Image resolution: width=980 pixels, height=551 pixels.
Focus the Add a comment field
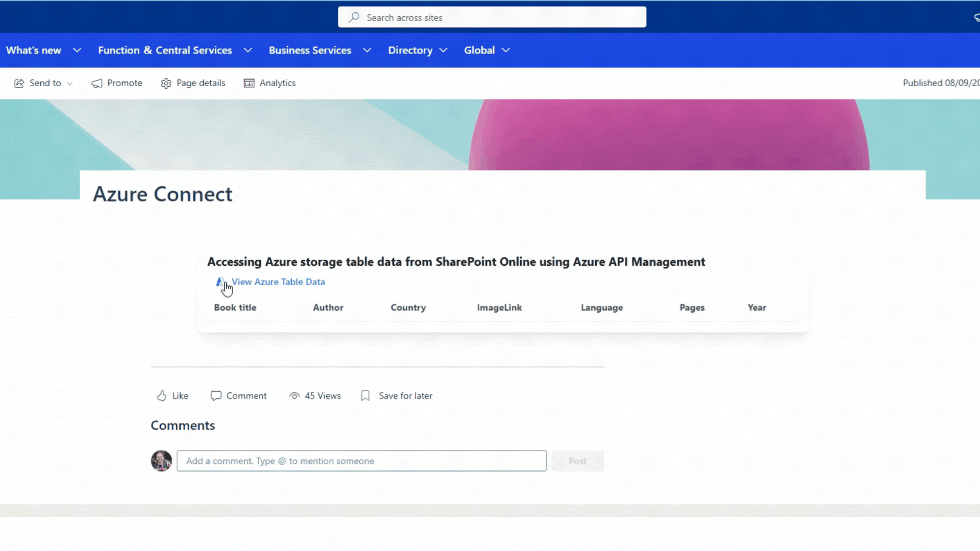(x=361, y=461)
